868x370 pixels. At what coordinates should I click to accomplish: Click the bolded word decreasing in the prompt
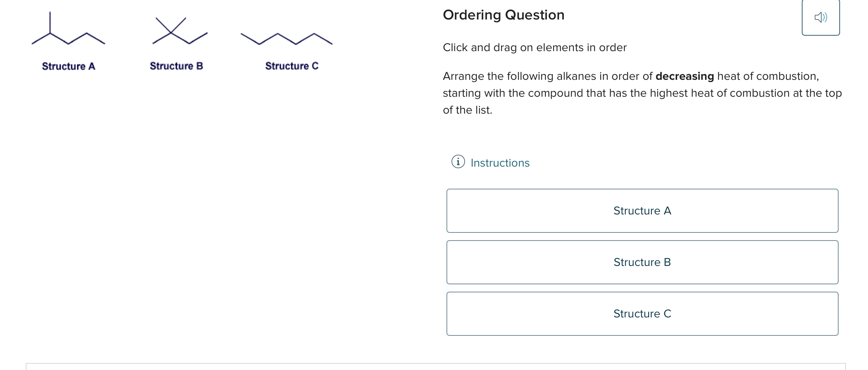click(684, 76)
